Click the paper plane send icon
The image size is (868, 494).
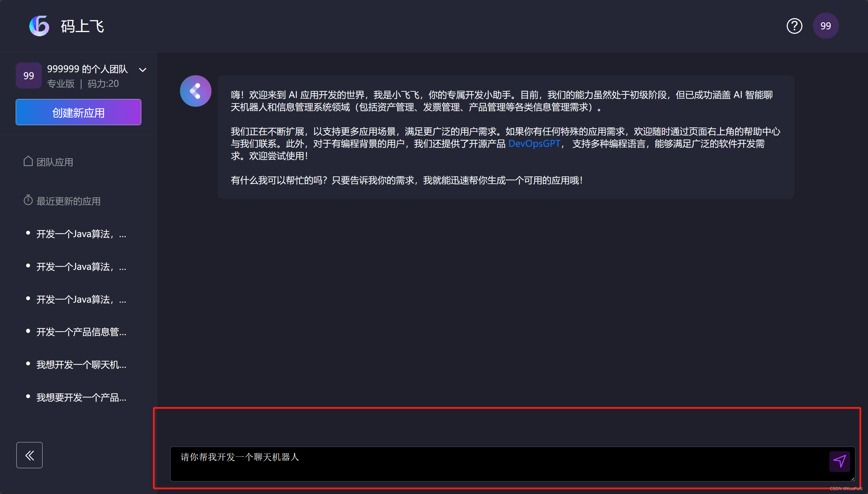[839, 461]
